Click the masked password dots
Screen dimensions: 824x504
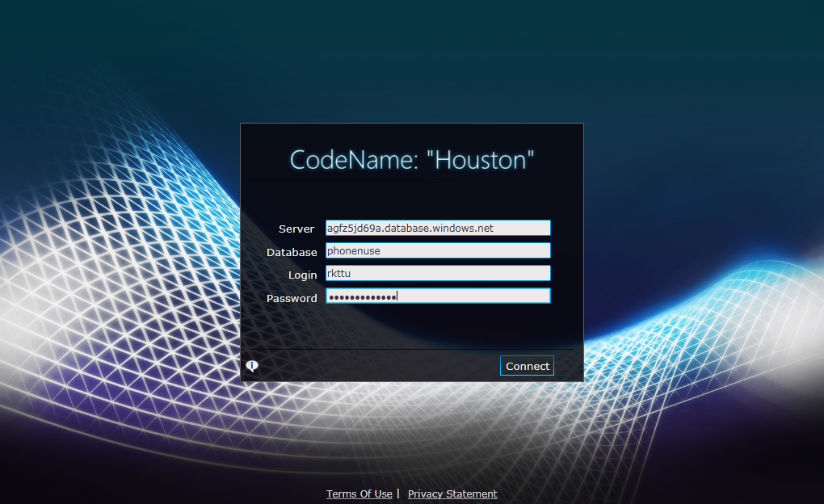point(361,296)
